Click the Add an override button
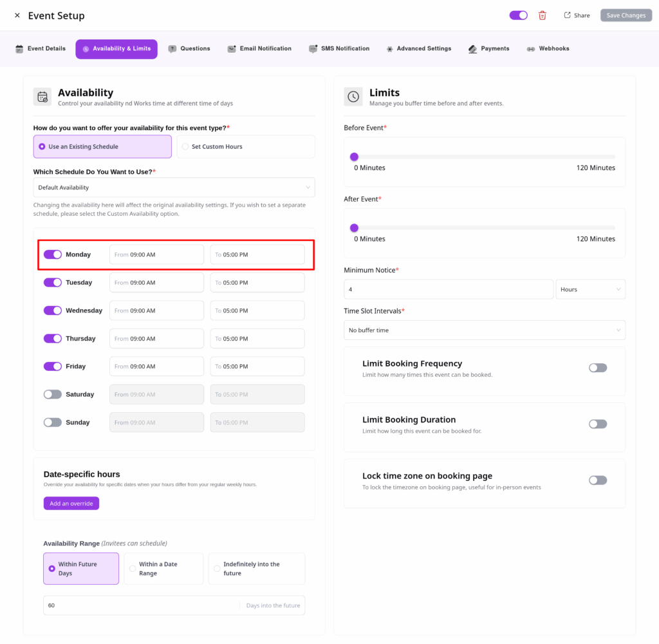The height and width of the screenshot is (644, 659). coord(71,504)
